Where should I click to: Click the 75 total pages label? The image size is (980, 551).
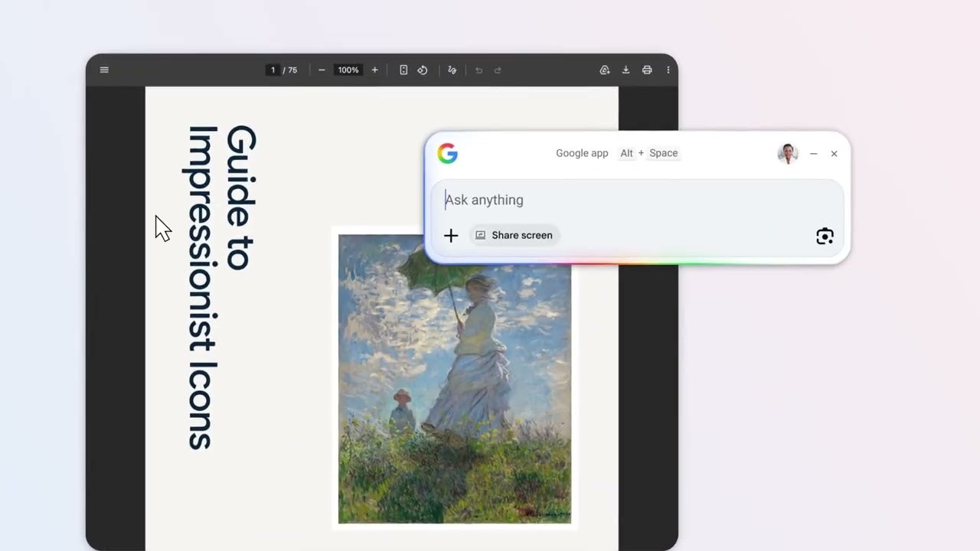coord(292,70)
